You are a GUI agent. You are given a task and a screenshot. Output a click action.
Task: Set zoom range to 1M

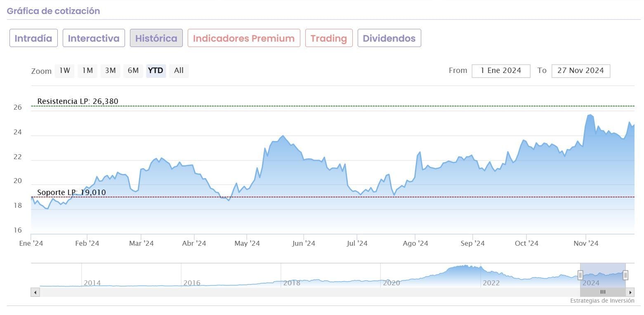tap(87, 71)
